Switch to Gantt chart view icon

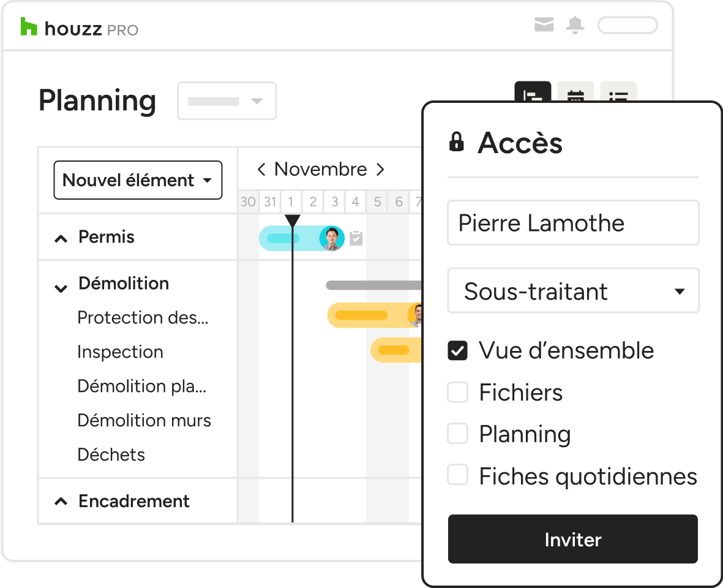click(x=533, y=92)
